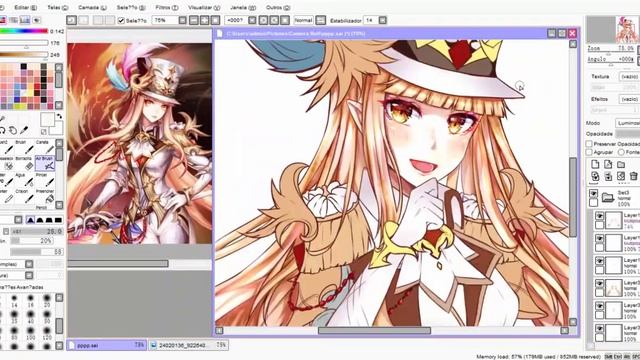Select the first brush edge shape

(x=31, y=220)
